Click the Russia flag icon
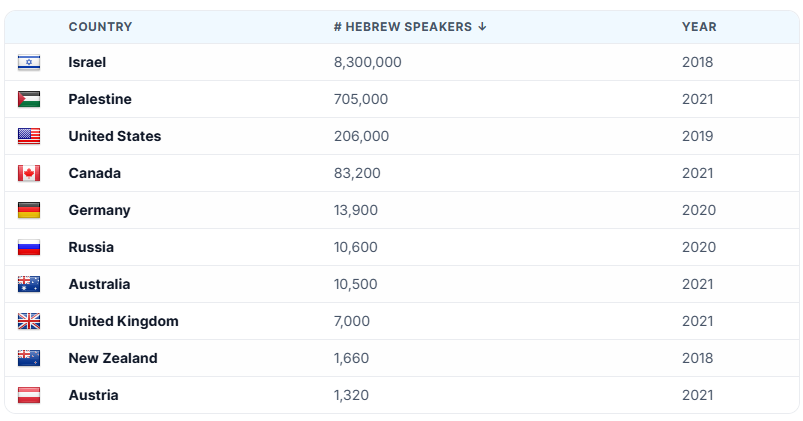The height and width of the screenshot is (421, 803). click(29, 247)
